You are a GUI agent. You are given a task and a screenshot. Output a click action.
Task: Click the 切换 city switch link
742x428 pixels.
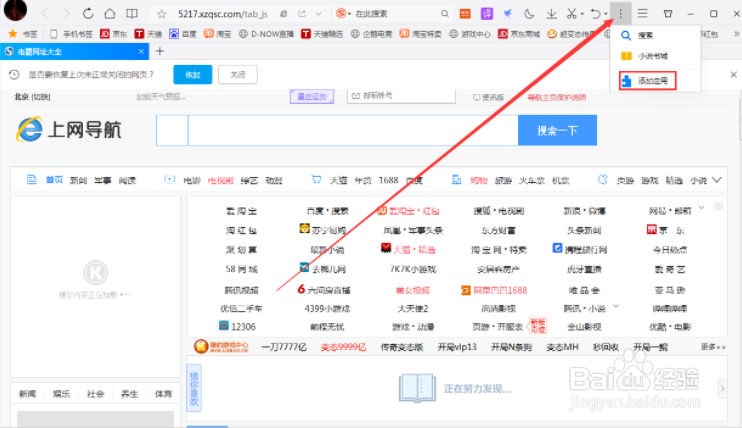(x=41, y=97)
